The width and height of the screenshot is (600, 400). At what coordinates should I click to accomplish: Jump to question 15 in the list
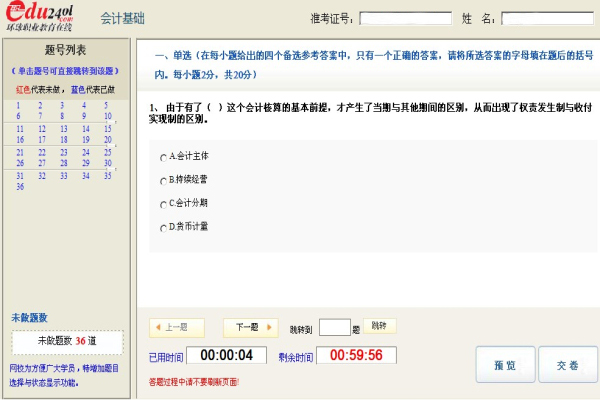pos(108,128)
